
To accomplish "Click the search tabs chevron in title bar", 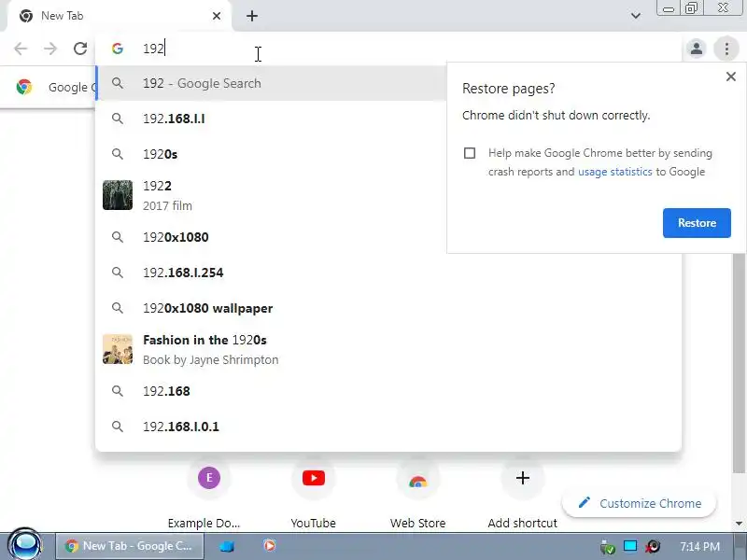I will (636, 16).
